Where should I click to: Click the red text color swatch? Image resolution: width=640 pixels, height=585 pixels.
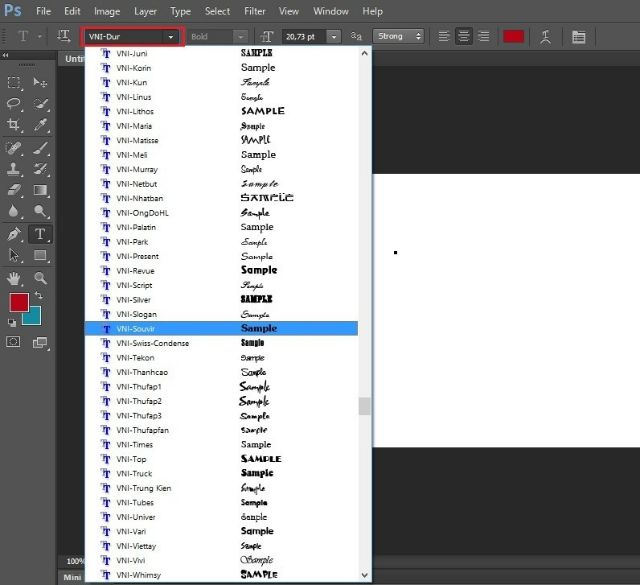(513, 36)
